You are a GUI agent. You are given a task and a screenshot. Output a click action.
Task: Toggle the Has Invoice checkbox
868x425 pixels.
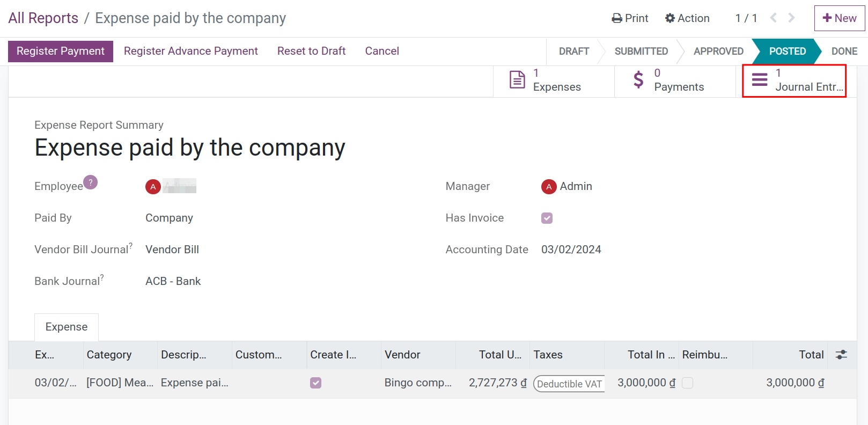tap(547, 218)
